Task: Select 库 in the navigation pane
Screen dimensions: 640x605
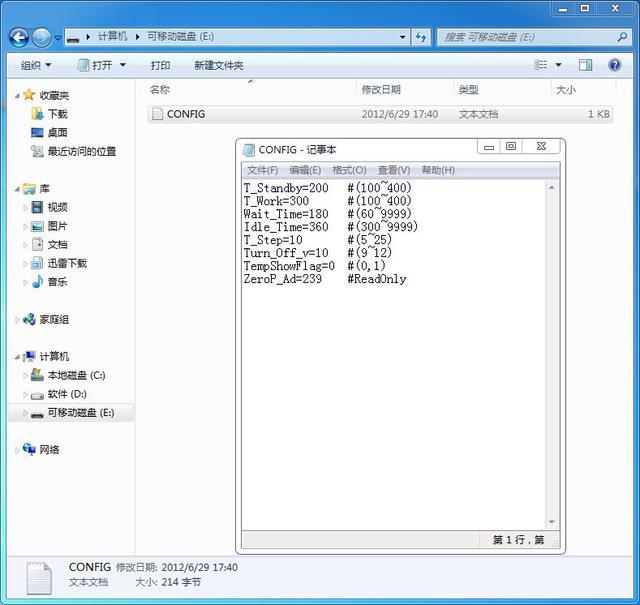Action: click(44, 189)
